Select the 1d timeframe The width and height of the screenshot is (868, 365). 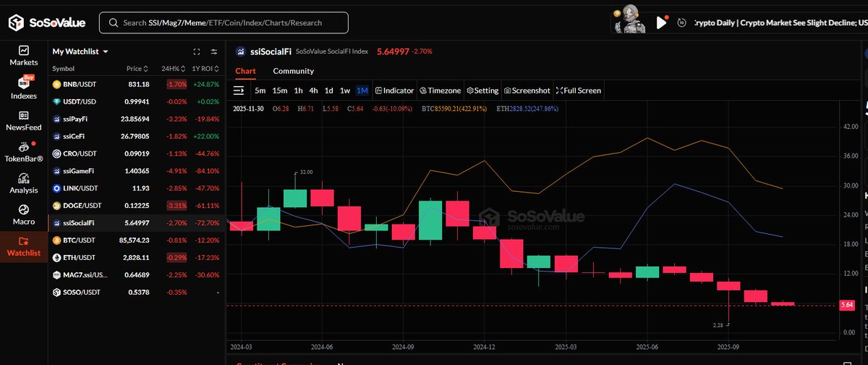(328, 91)
